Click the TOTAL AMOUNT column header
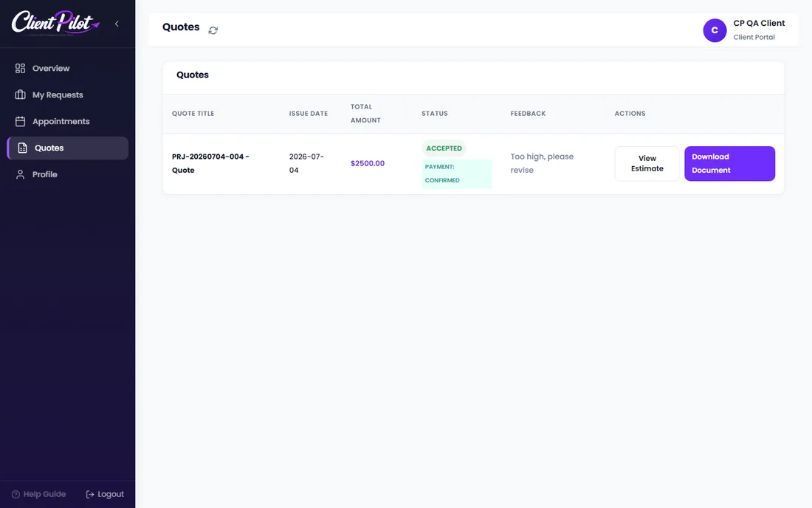This screenshot has height=508, width=812. [x=365, y=114]
